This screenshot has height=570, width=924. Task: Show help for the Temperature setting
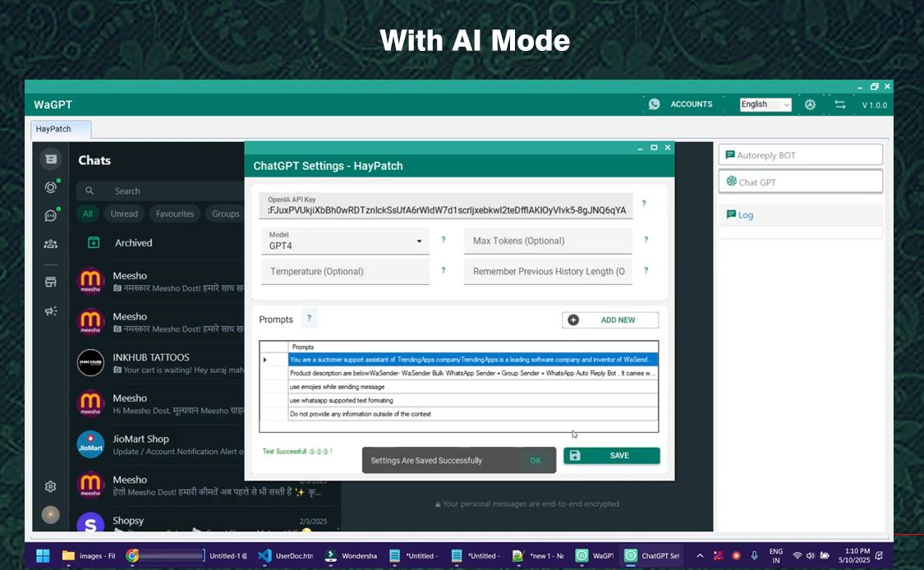[444, 270]
